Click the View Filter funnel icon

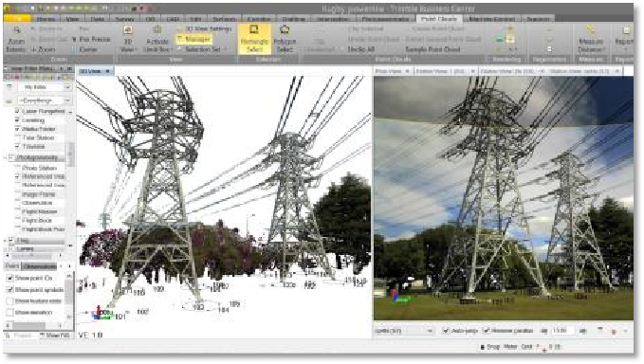[9, 87]
